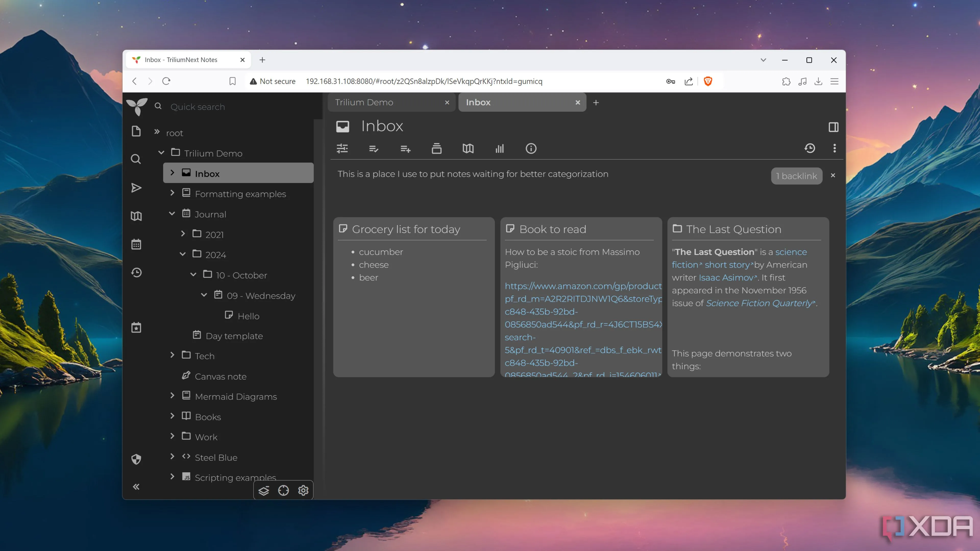Dismiss the backlink bar with X

833,175
